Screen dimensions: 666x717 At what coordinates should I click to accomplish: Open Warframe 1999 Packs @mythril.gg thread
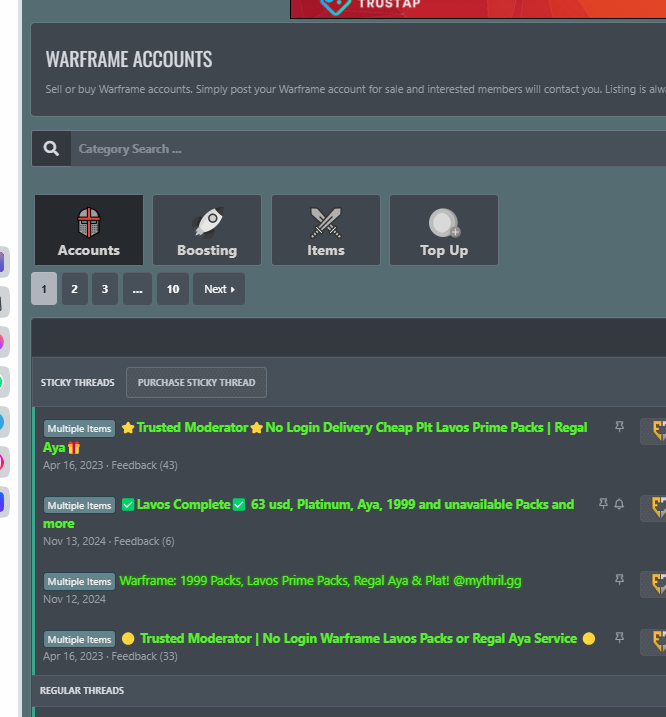[320, 581]
